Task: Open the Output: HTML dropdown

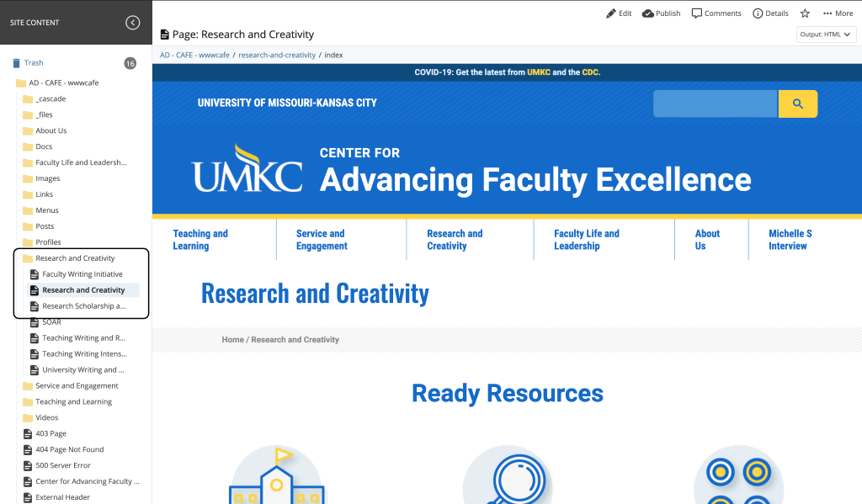Action: (x=826, y=34)
